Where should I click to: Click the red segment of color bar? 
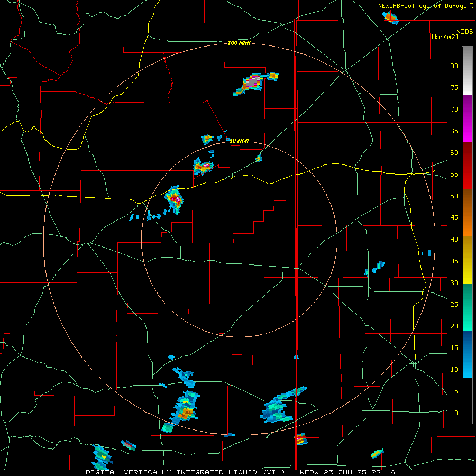pos(467,166)
